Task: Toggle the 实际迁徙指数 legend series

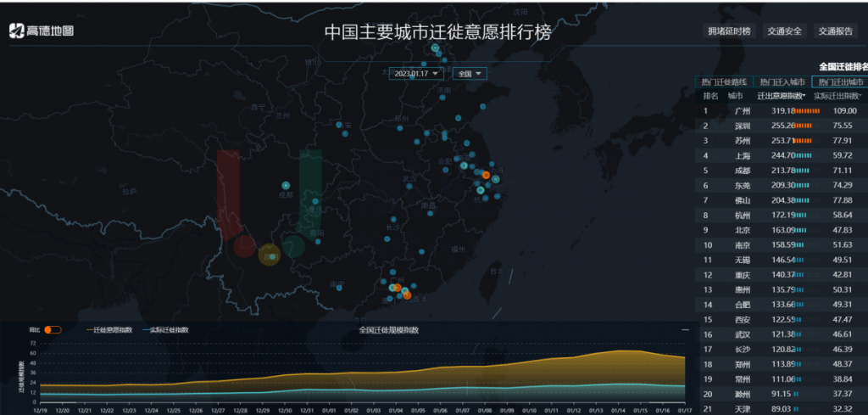Action: (x=165, y=329)
